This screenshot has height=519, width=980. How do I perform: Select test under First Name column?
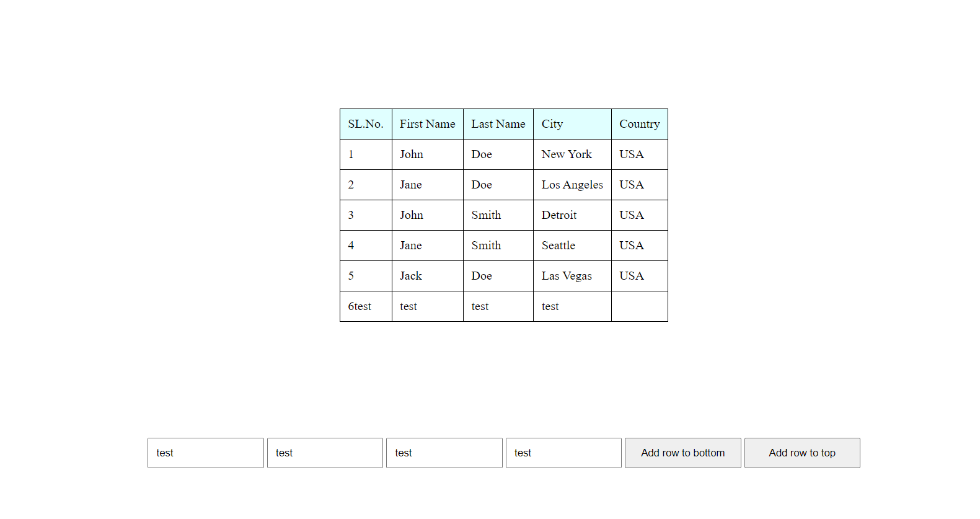428,306
